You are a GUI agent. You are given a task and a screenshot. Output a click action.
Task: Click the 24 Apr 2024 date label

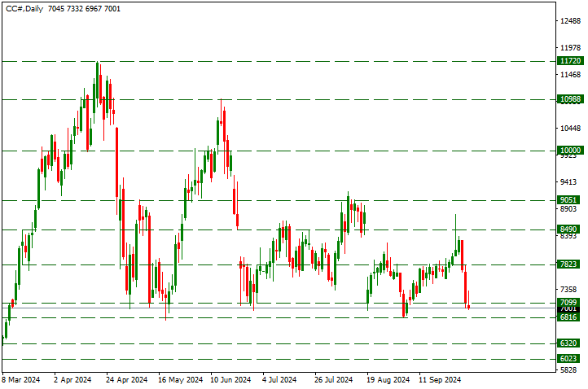(127, 380)
